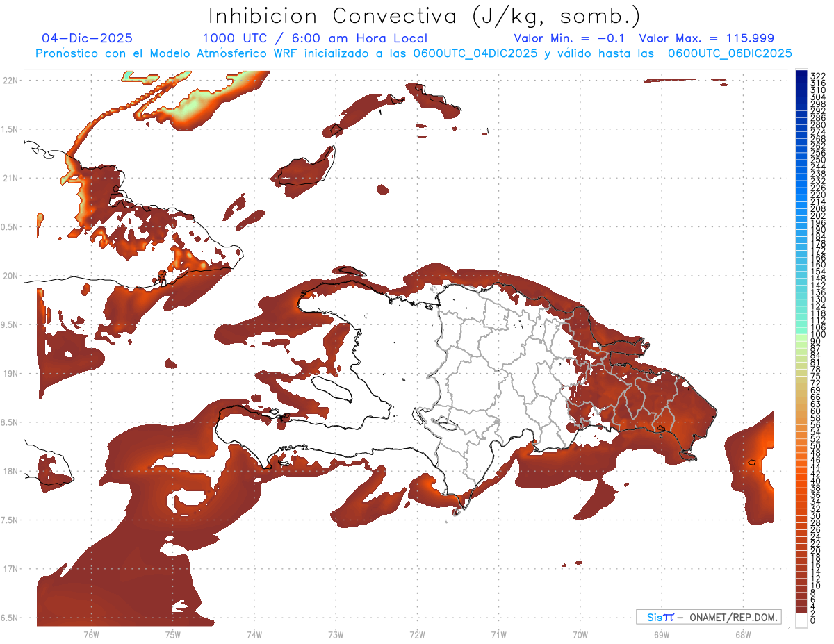This screenshot has width=834, height=644.
Task: Click the '18N' latitude label
Action: click(x=10, y=471)
